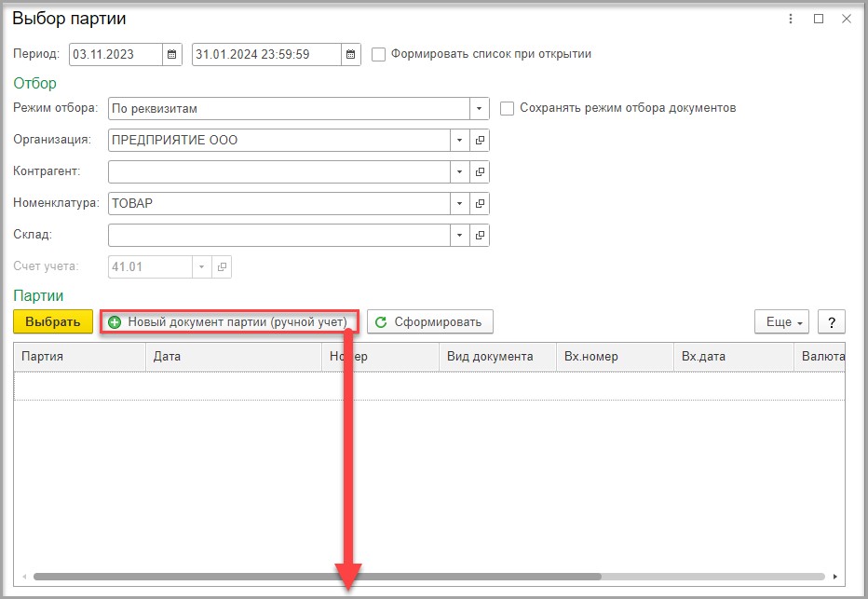Open help with question mark button
The width and height of the screenshot is (868, 599).
tap(831, 322)
